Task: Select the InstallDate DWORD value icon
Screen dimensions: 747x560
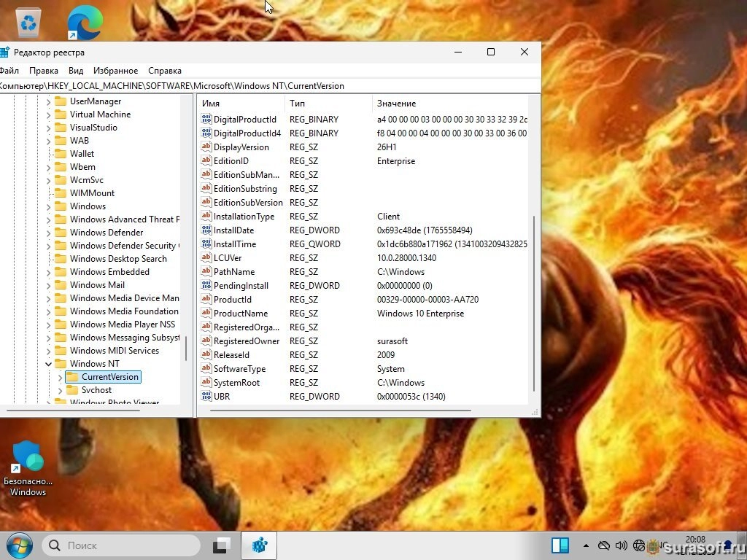Action: 206,230
